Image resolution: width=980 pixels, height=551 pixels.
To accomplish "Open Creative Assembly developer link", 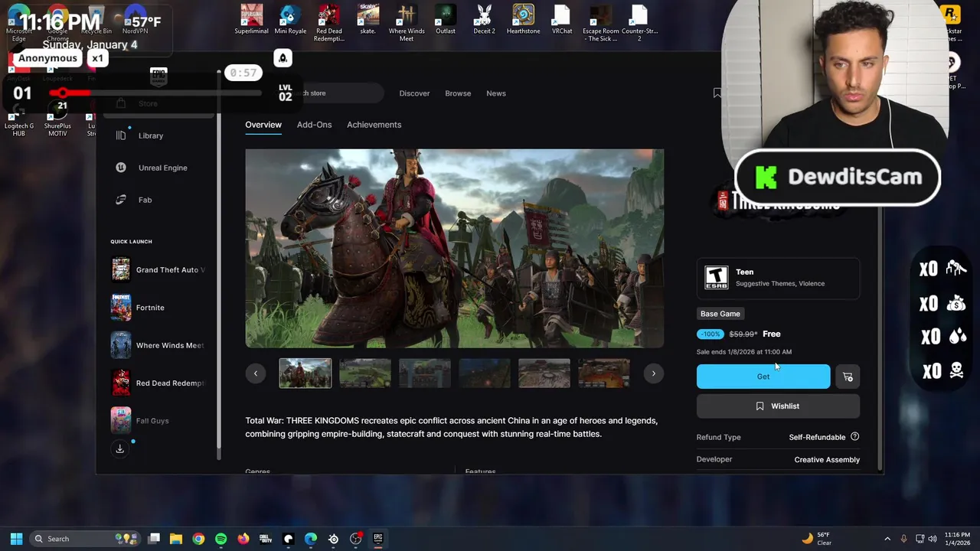I will [827, 460].
